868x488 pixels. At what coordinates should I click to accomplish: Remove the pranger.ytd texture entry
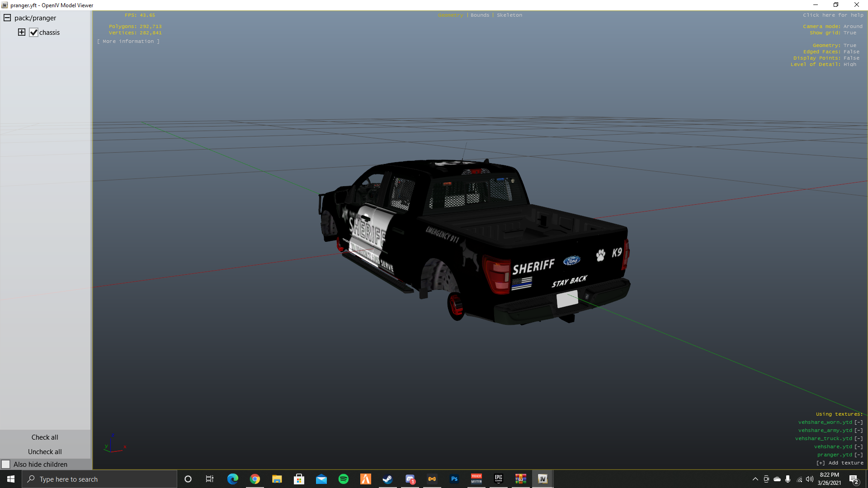tap(858, 455)
